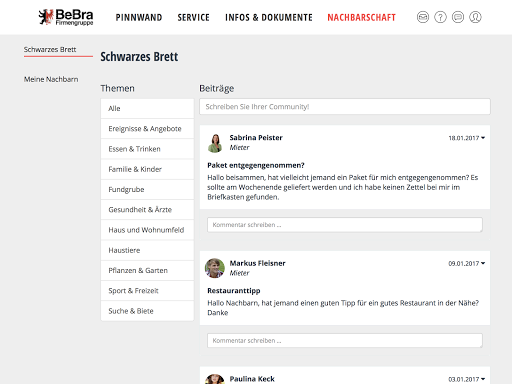This screenshot has width=512, height=384.
Task: Open Paulina Keck's name link
Action: tap(252, 379)
